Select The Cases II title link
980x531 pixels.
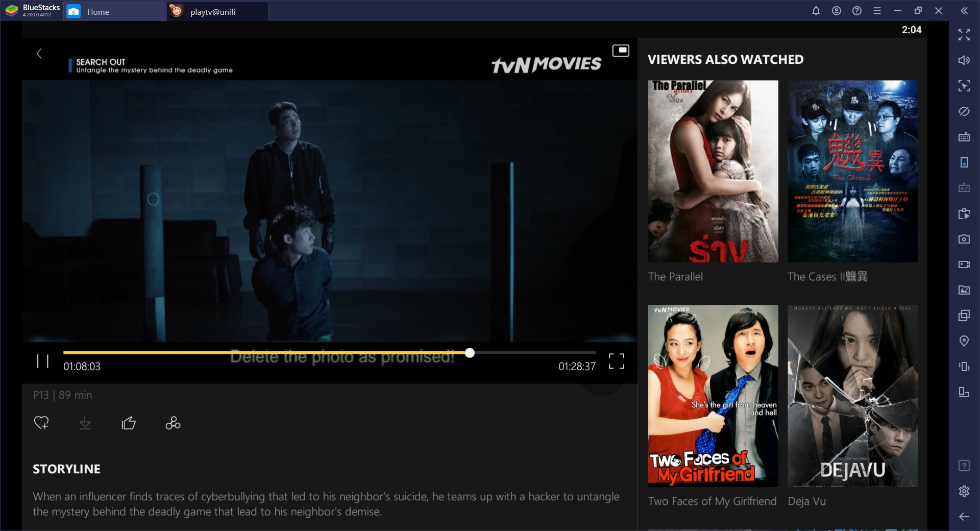coord(827,277)
